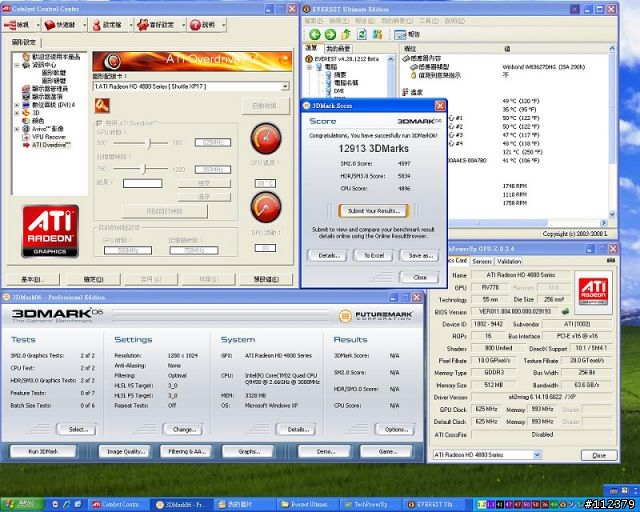
Task: Select EVEREST v4.20.1212 Beta root node
Action: point(342,59)
